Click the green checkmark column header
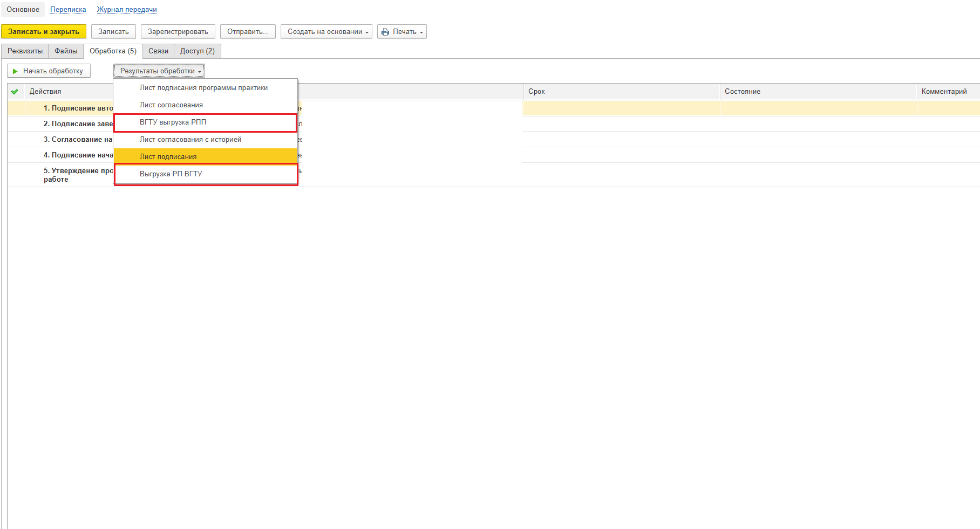 click(x=15, y=92)
